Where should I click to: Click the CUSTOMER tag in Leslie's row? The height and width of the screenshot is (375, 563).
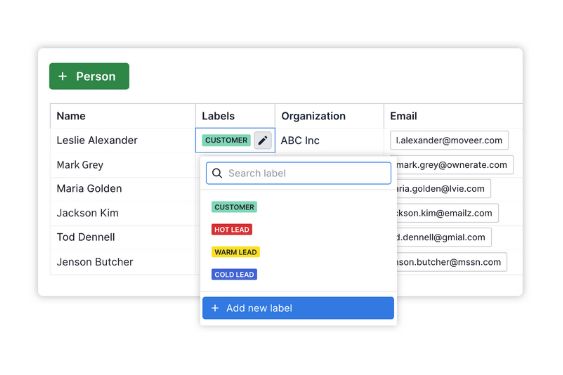point(226,140)
